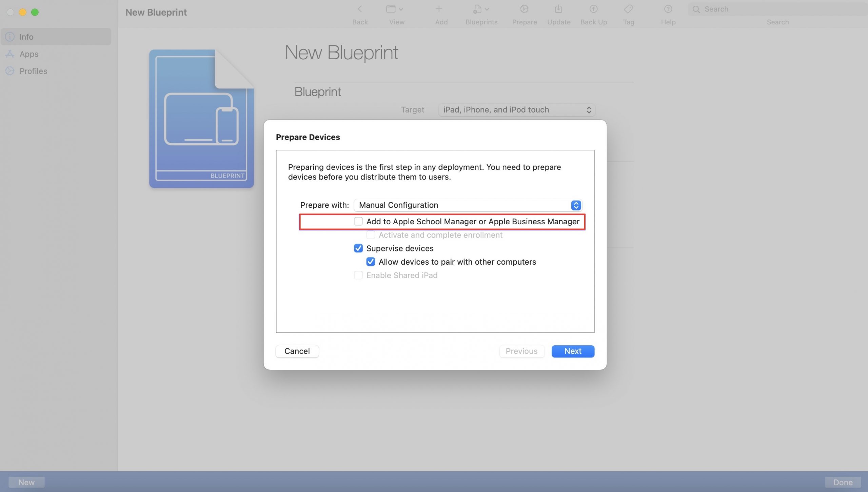Click the Prepare Devices dialog heading
This screenshot has height=492, width=868.
point(308,137)
